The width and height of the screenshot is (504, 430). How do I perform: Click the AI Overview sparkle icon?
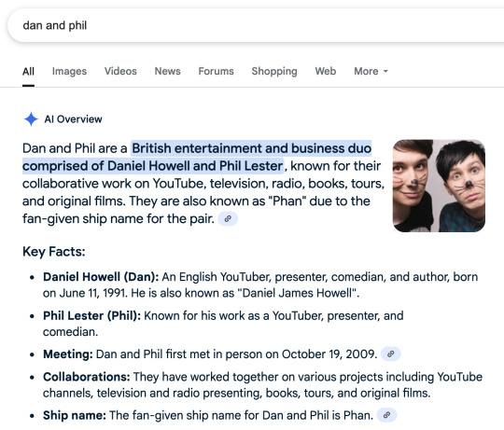point(31,119)
